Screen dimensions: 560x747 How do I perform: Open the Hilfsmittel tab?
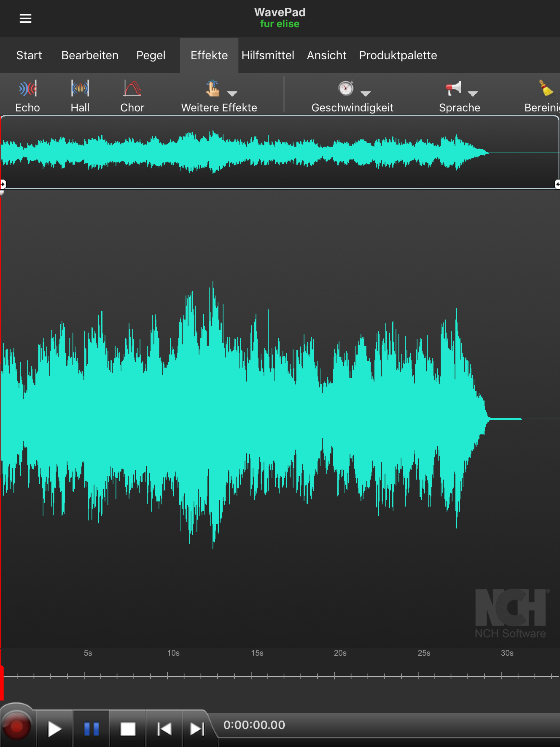click(268, 55)
